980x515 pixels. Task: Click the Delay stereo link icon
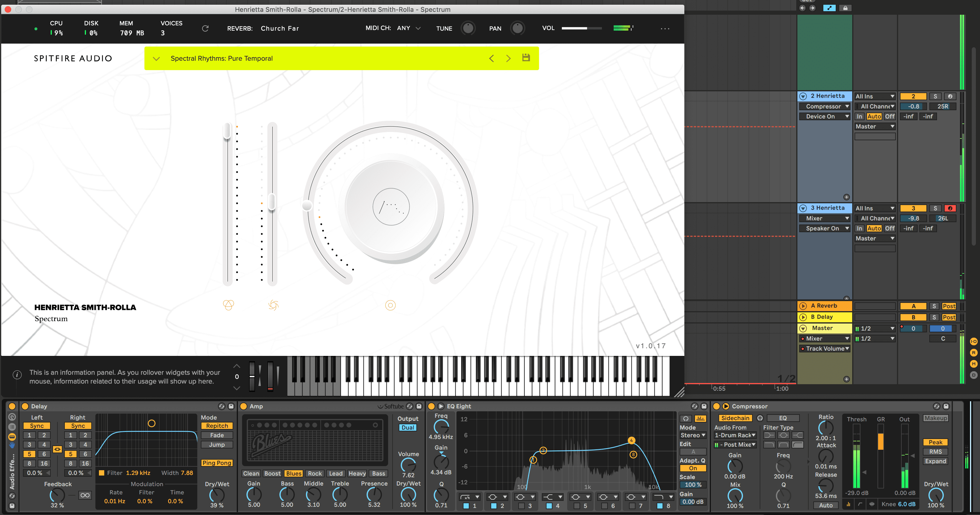coord(57,450)
